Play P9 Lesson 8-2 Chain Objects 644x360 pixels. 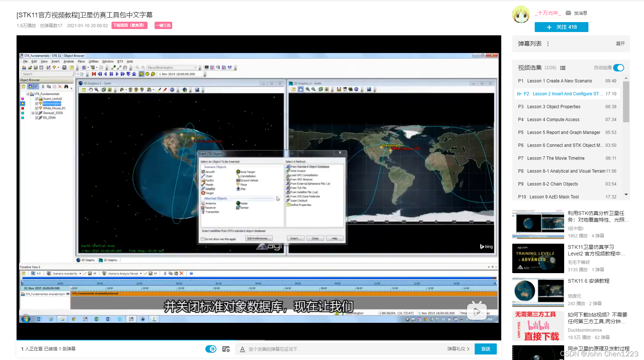click(567, 184)
